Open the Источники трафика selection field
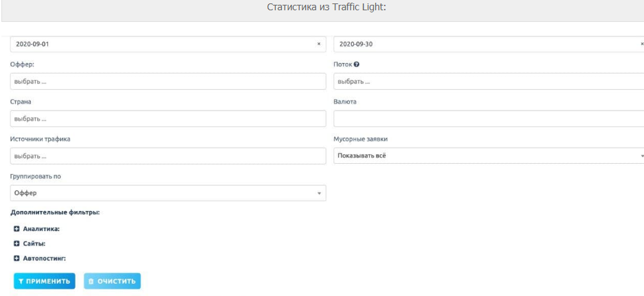The width and height of the screenshot is (644, 296). [168, 156]
